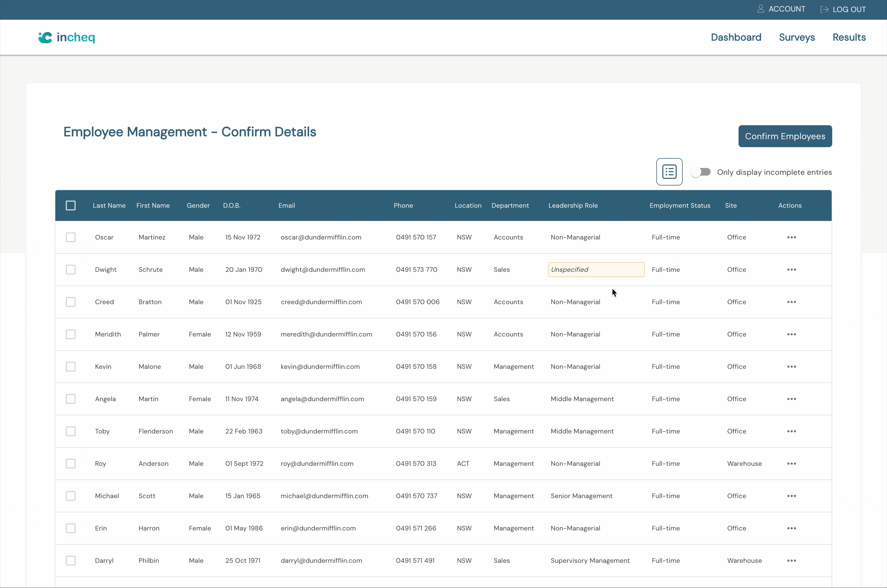Click the Email column header

[287, 205]
